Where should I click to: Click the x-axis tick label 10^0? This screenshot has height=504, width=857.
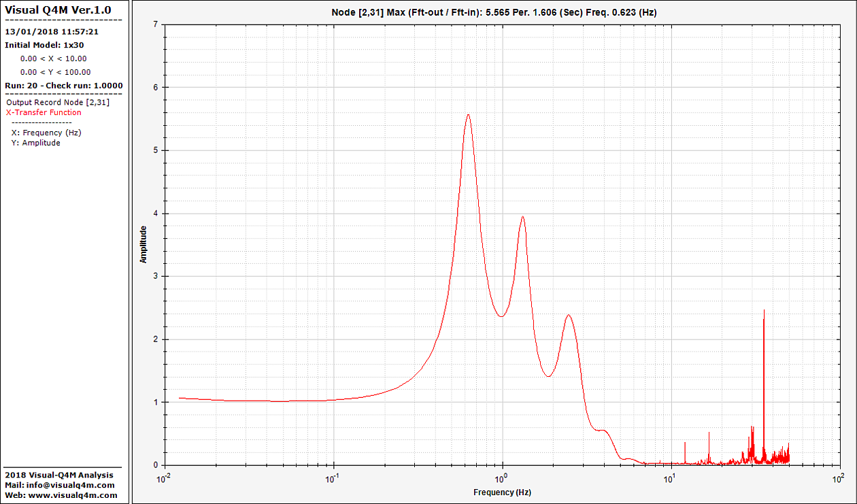pyautogui.click(x=502, y=477)
